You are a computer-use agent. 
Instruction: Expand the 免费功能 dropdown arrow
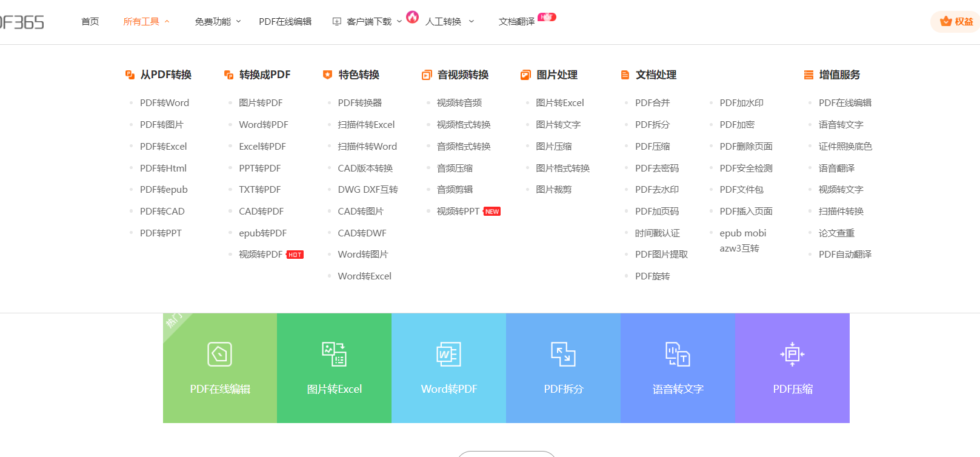(x=238, y=21)
